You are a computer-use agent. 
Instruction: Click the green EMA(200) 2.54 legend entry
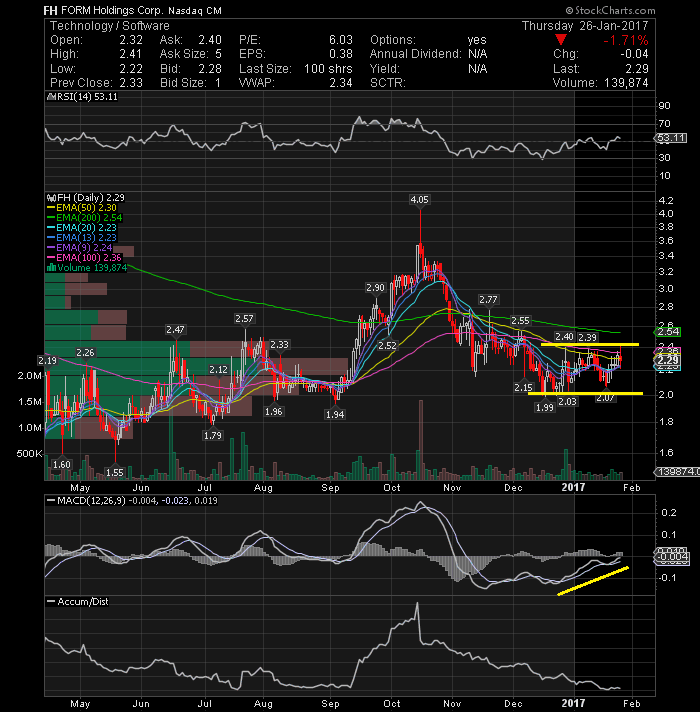[84, 218]
